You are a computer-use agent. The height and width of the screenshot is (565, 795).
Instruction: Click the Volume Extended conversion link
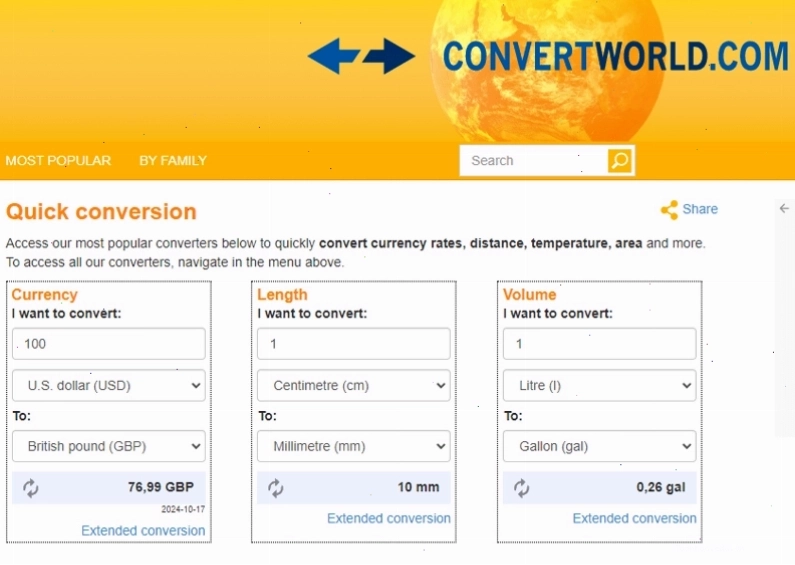pyautogui.click(x=634, y=518)
